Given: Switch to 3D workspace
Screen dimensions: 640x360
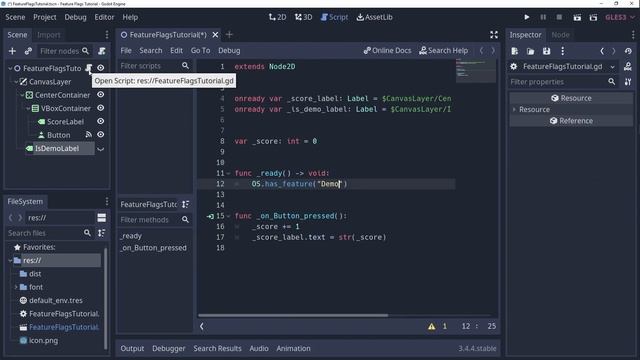Looking at the screenshot, I should point(304,17).
